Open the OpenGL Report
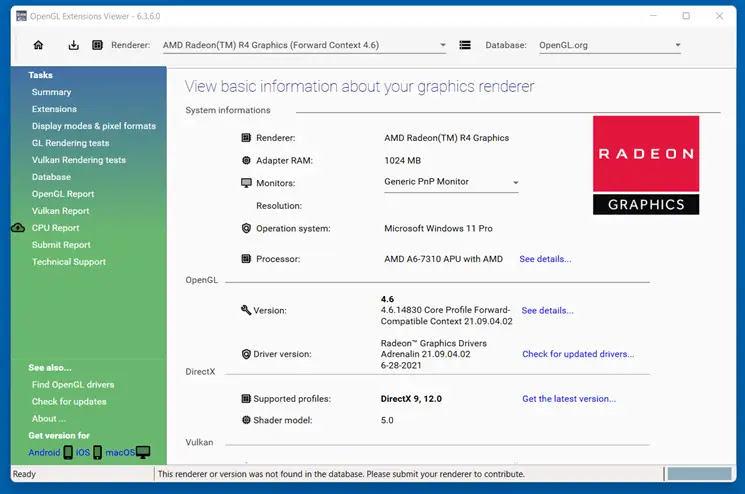 tap(63, 194)
